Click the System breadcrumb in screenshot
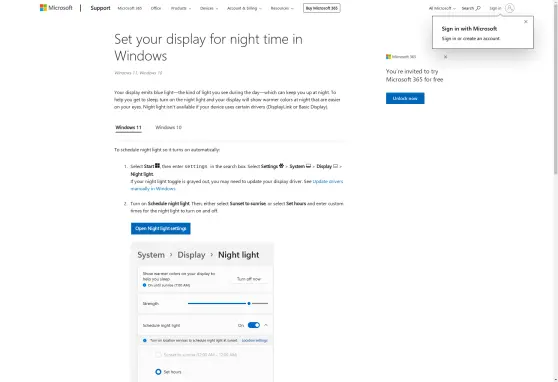The height and width of the screenshot is (382, 558). pyautogui.click(x=151, y=255)
